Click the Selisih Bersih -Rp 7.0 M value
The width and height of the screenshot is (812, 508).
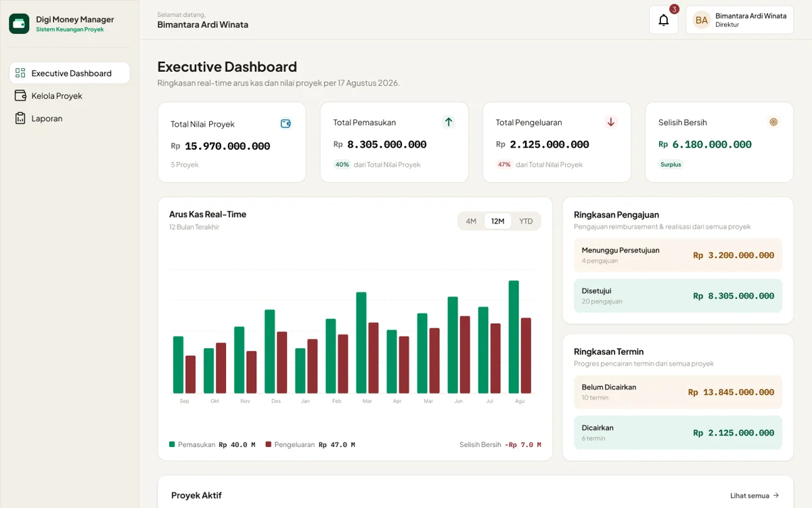pos(523,445)
